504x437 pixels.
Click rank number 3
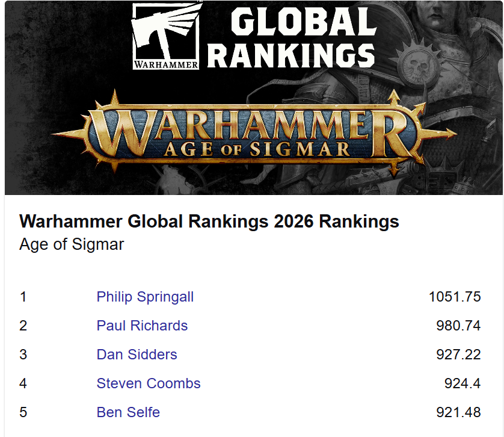point(23,355)
